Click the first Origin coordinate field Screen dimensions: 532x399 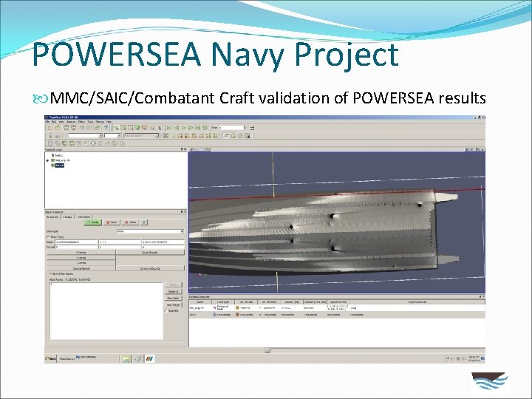(x=76, y=242)
